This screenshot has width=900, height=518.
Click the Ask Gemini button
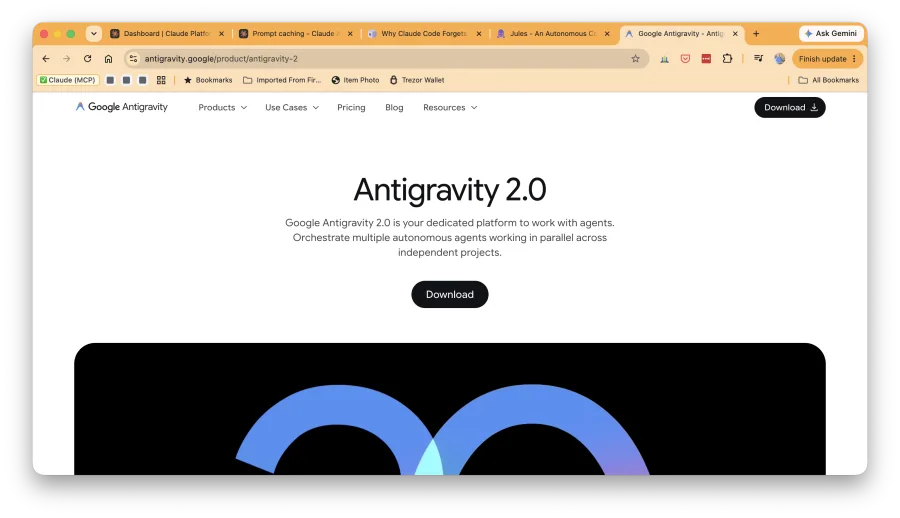click(x=831, y=33)
